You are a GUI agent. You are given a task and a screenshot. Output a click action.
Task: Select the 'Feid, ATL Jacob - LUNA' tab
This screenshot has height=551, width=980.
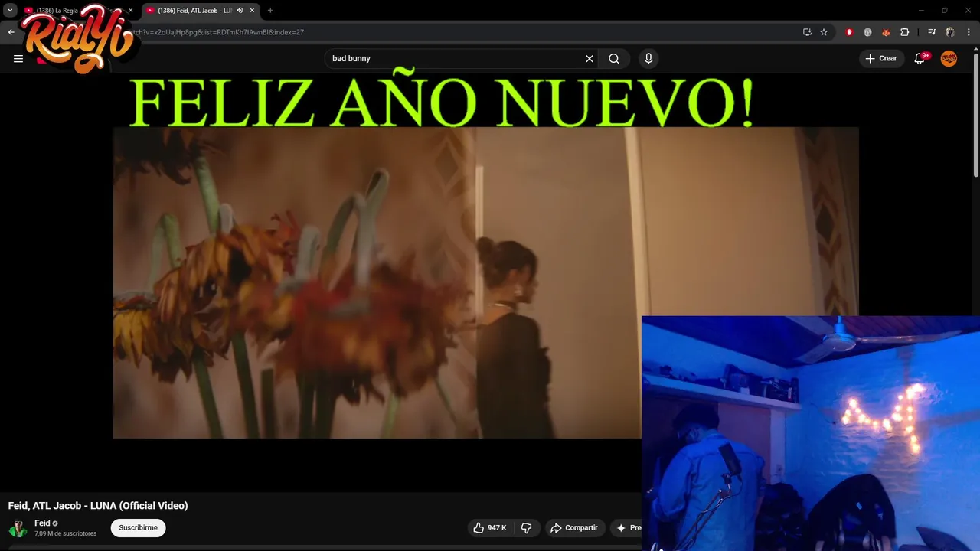[x=194, y=11]
